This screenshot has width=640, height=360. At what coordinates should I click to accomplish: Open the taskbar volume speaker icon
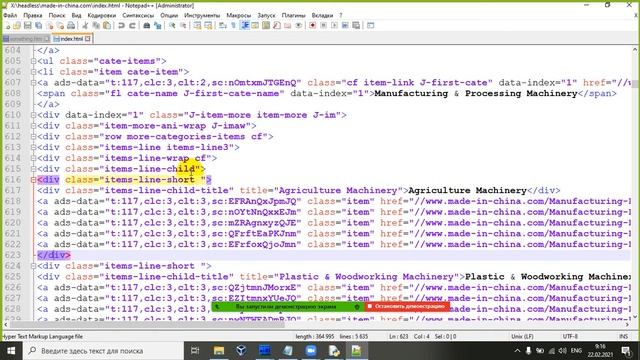tap(562, 351)
